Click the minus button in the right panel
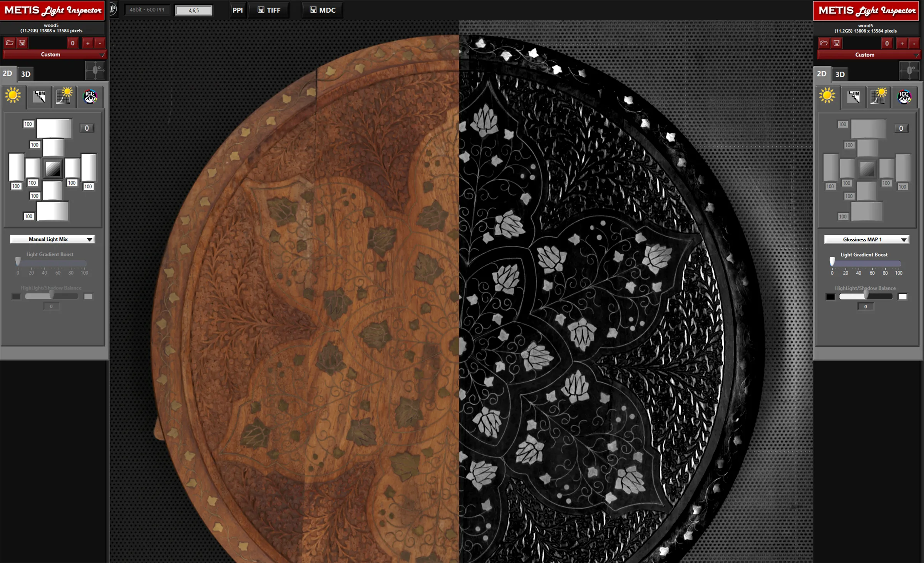The width and height of the screenshot is (924, 563). pyautogui.click(x=914, y=44)
